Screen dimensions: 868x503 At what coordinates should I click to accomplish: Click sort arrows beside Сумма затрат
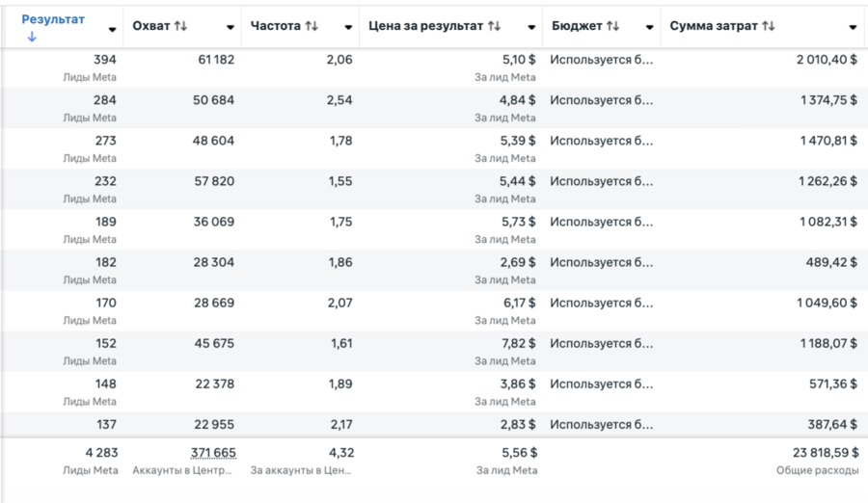pyautogui.click(x=768, y=26)
